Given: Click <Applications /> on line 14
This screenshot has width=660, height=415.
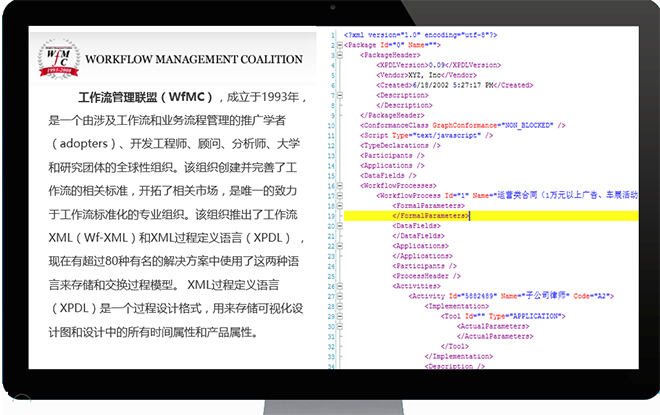Looking at the screenshot, I should pos(392,166).
